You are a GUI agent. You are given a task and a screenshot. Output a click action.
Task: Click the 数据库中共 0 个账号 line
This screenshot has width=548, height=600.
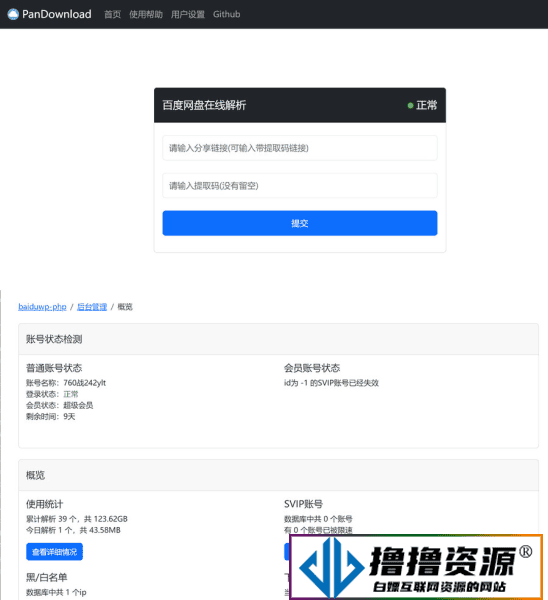pyautogui.click(x=318, y=519)
